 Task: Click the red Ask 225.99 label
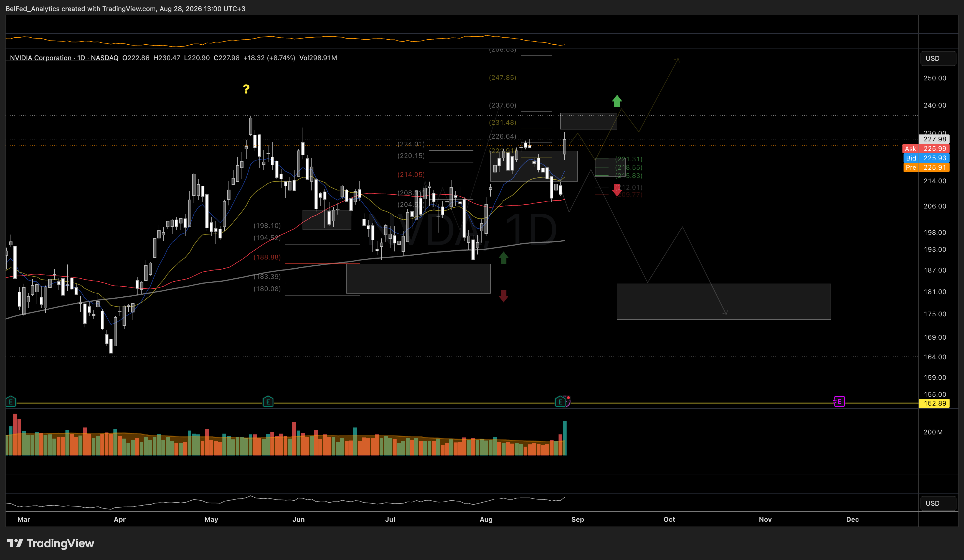click(926, 149)
